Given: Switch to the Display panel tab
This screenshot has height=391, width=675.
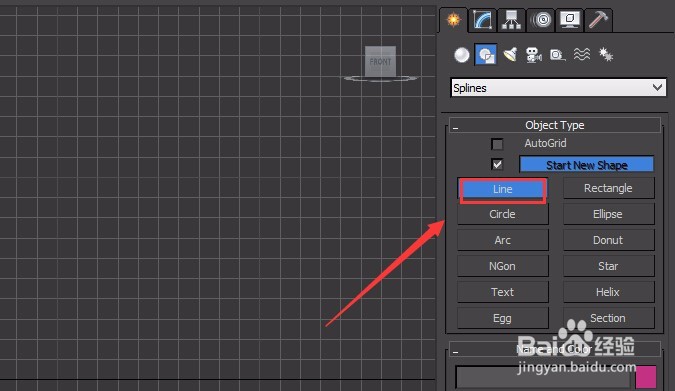Looking at the screenshot, I should (570, 20).
